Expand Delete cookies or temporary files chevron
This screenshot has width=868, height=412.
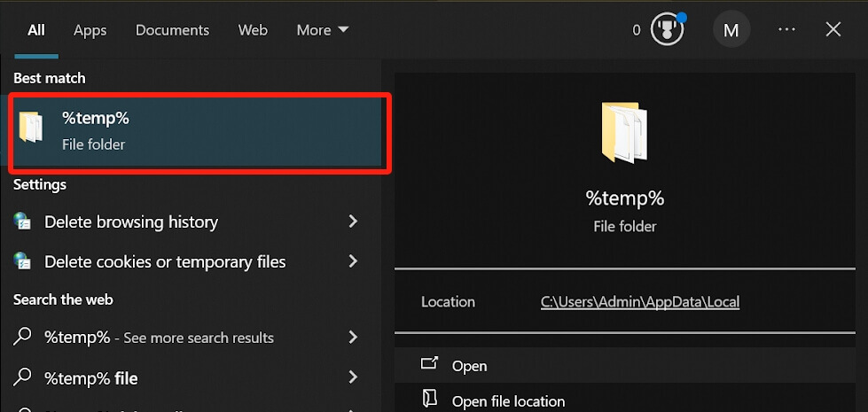coord(353,261)
